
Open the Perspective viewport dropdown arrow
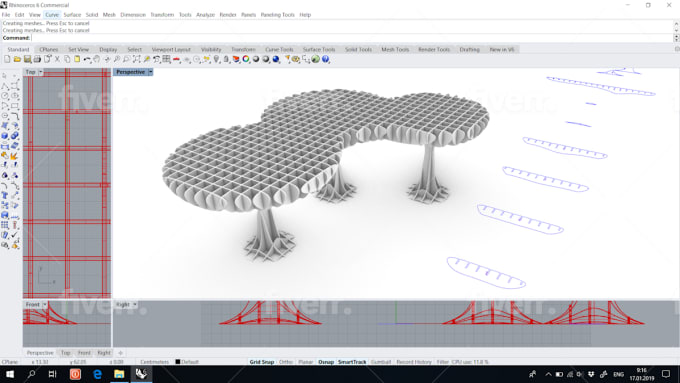150,72
